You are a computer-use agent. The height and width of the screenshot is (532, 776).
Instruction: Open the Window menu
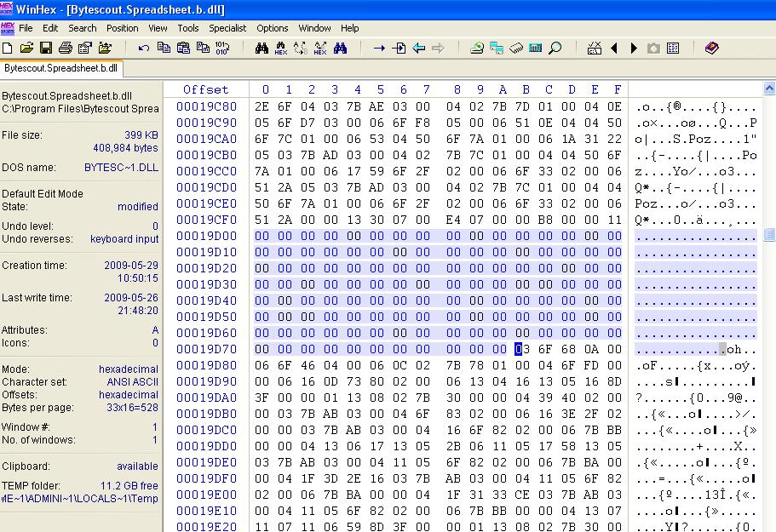314,28
